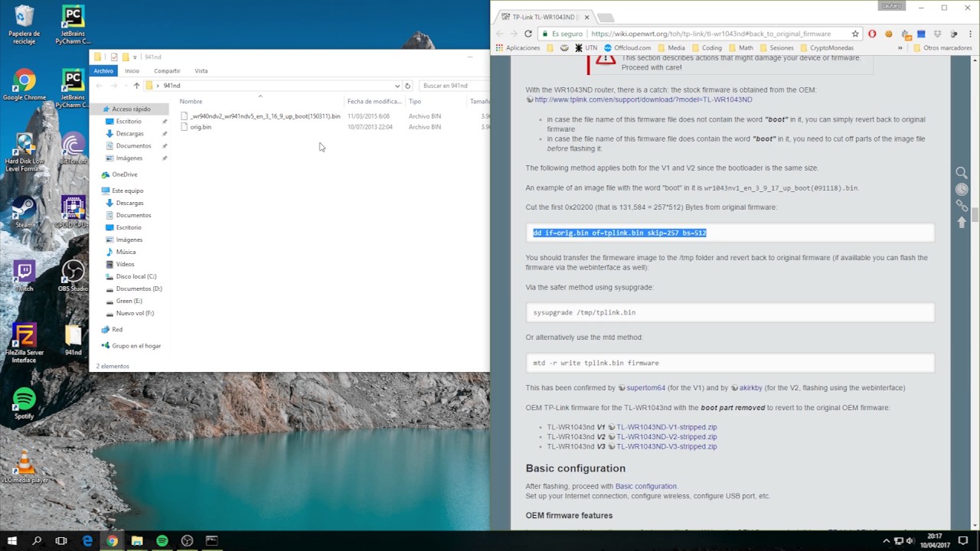Screen dimensions: 980x551
Task: Open Hard Disk Low Level Format desktop icon
Action: [x=24, y=150]
